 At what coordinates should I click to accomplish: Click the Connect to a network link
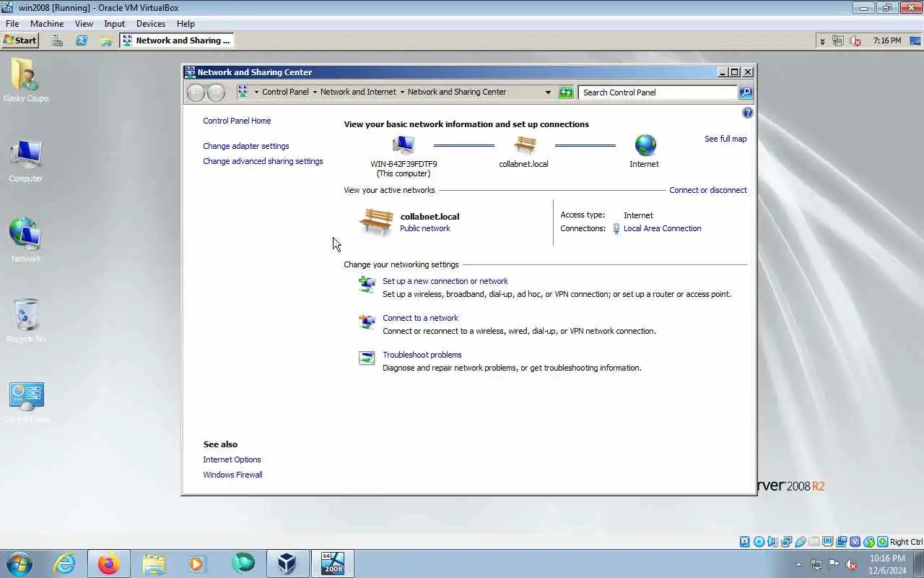(420, 318)
